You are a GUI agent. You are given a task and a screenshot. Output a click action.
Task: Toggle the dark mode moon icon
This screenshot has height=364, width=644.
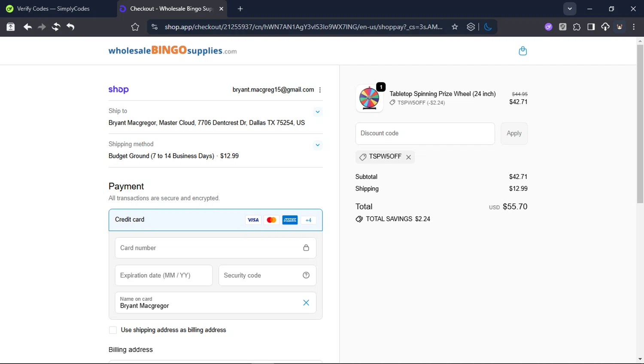pos(488,27)
